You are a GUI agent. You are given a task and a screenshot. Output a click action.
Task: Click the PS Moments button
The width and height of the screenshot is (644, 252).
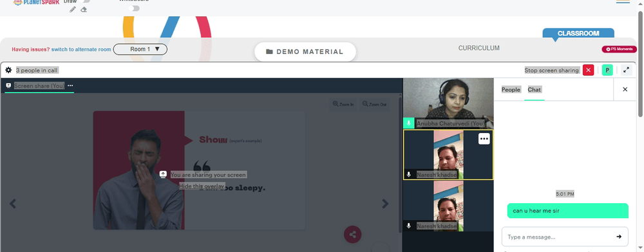(x=619, y=49)
